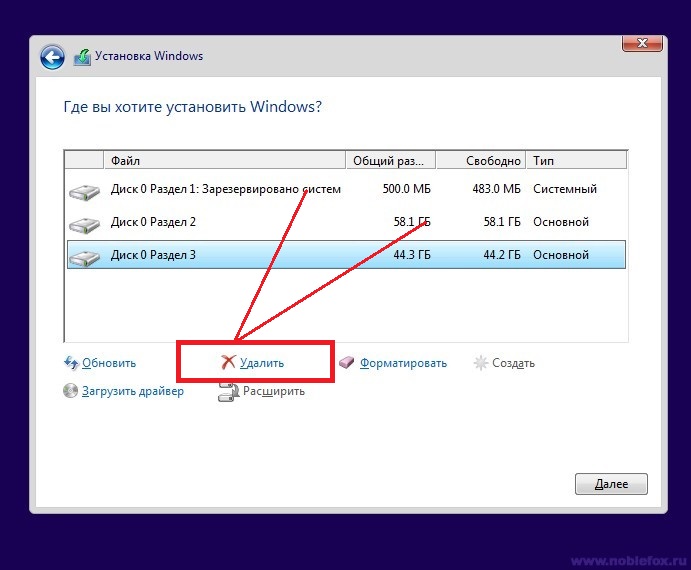Sort by the Общий раз... column header
Screen dimensions: 691x570
point(390,160)
